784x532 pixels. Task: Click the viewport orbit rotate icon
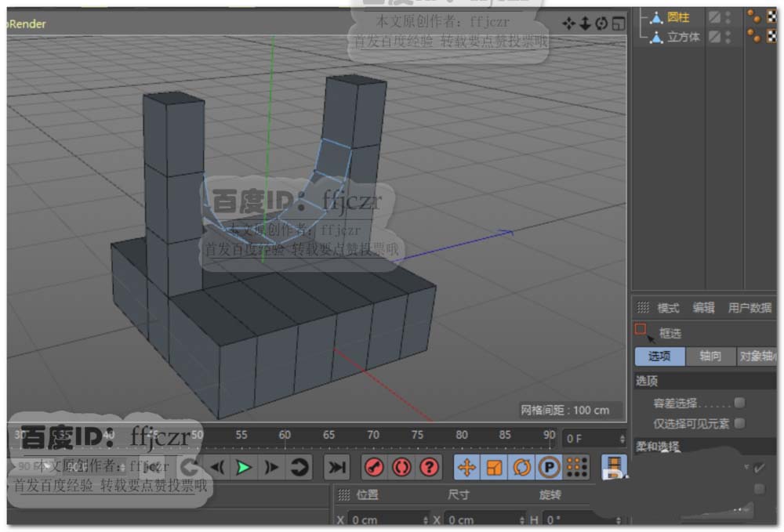(601, 24)
